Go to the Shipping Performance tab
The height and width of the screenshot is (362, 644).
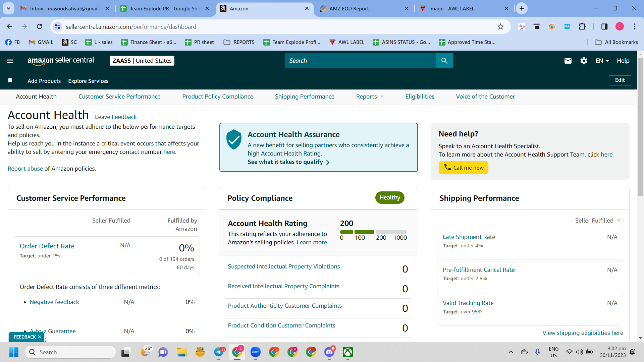(305, 97)
